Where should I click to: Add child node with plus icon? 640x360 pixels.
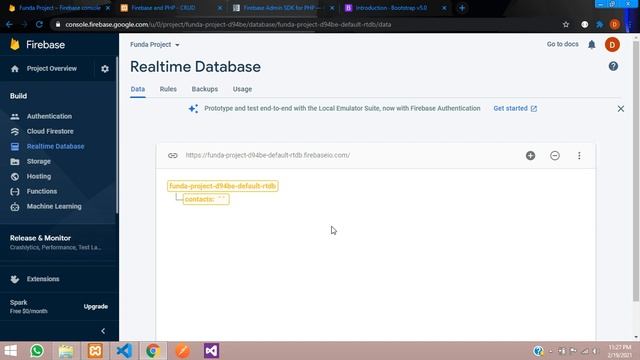point(530,156)
